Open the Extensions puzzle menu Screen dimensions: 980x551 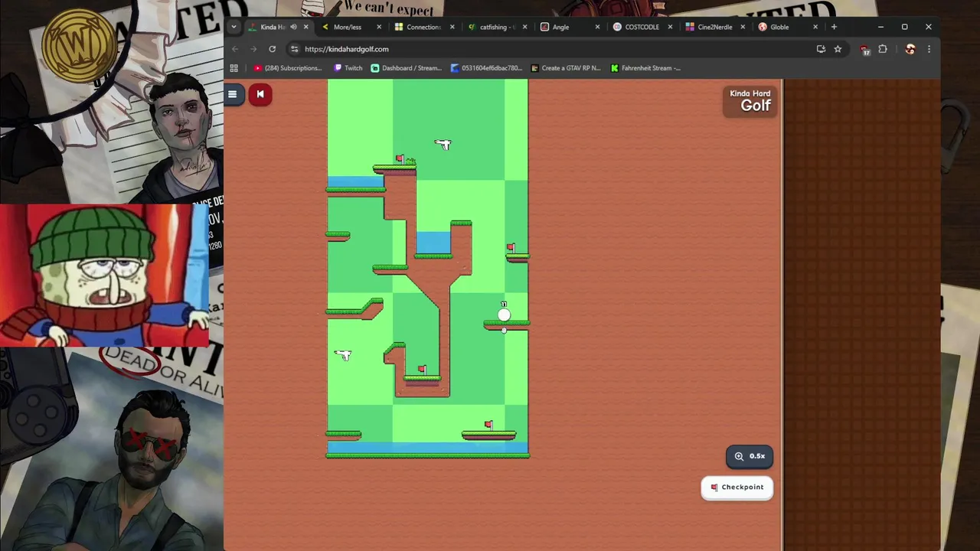point(883,49)
